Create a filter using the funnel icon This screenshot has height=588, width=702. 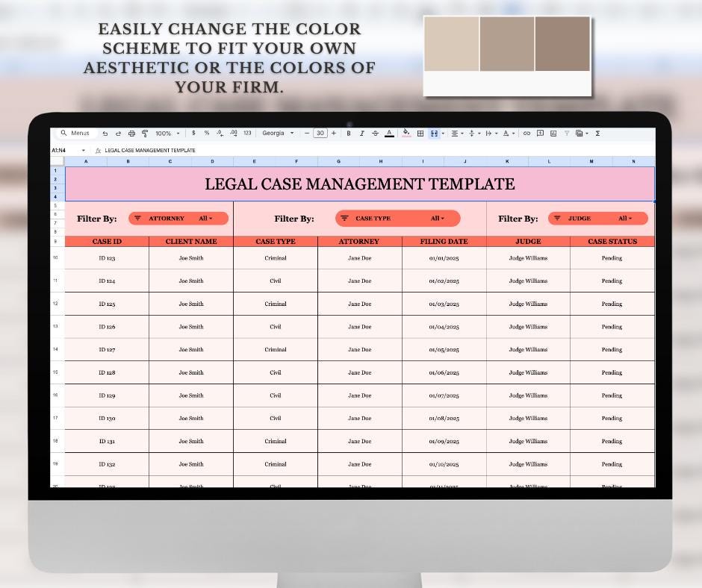(x=567, y=133)
